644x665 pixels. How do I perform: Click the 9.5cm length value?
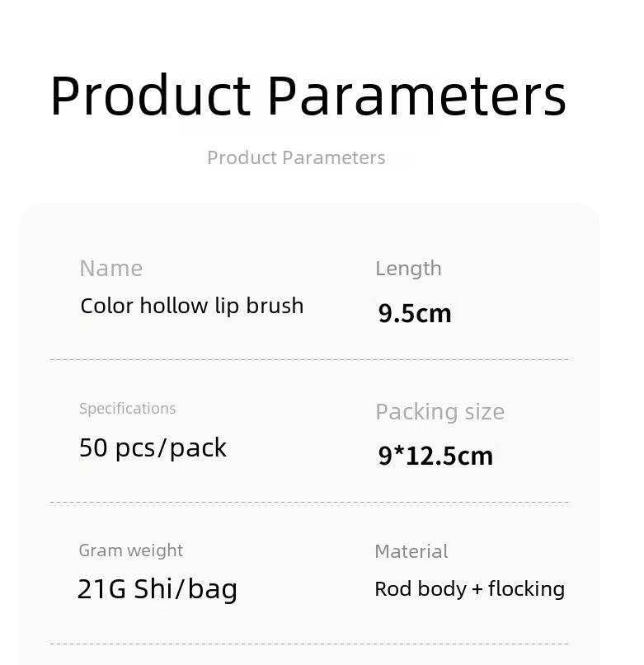point(415,313)
